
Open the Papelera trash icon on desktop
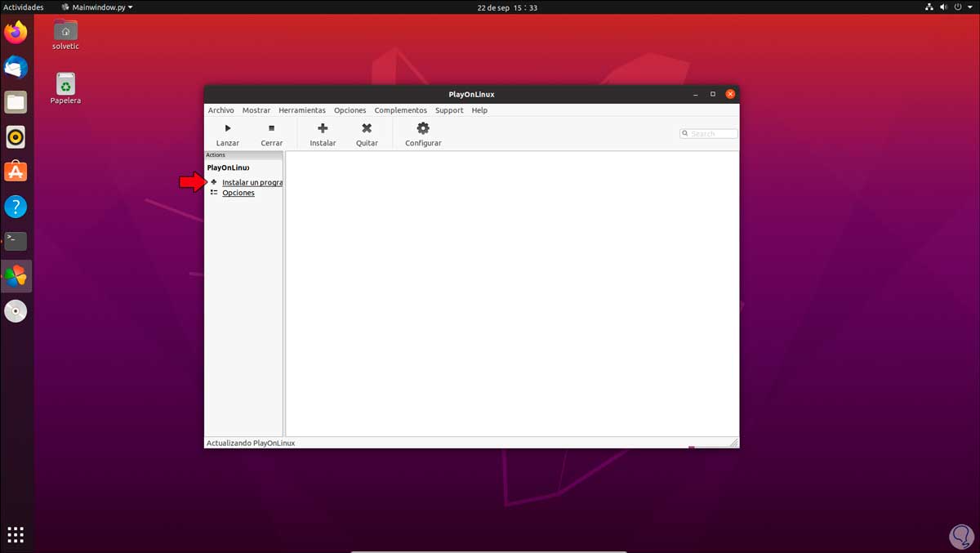pyautogui.click(x=65, y=89)
